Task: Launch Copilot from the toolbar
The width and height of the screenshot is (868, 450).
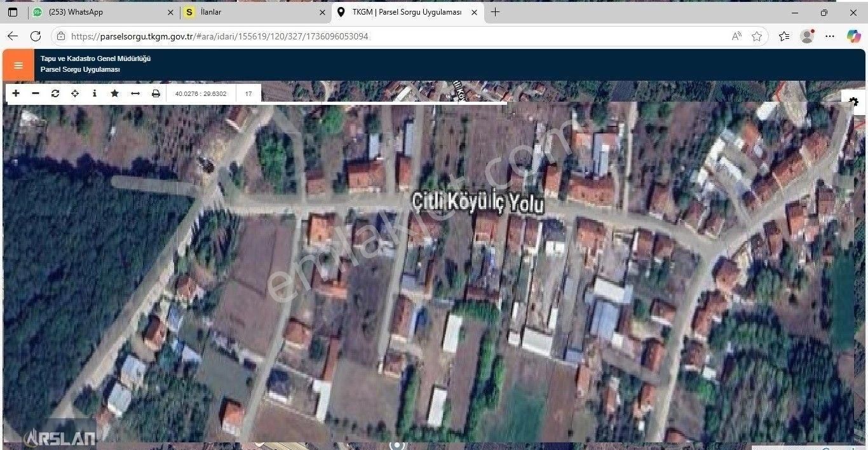Action: 853,36
